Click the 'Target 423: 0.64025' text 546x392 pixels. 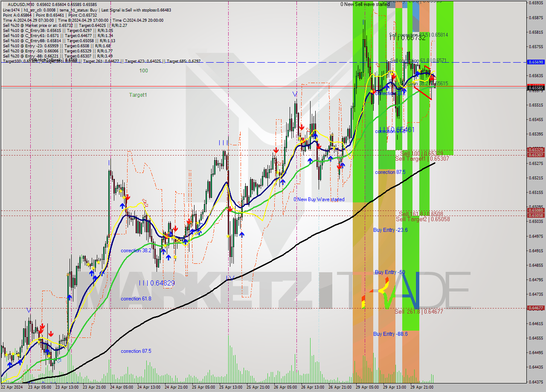143,61
